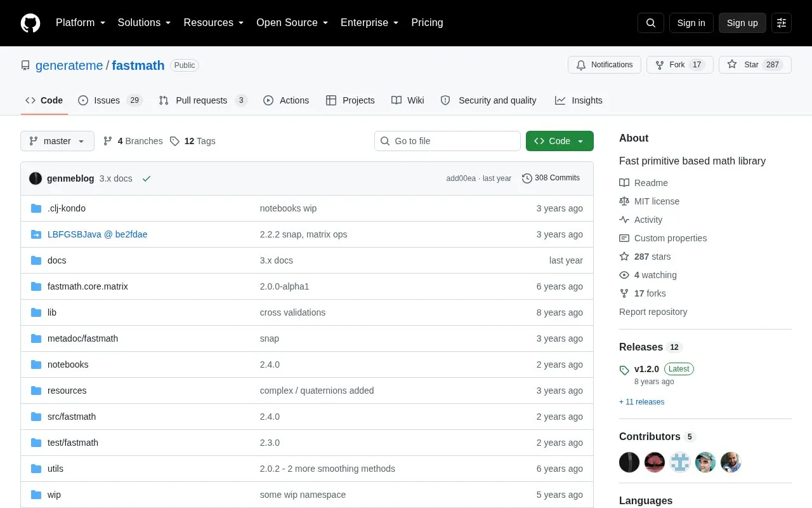This screenshot has height=508, width=812.
Task: Click the Sign up button
Action: tap(742, 23)
